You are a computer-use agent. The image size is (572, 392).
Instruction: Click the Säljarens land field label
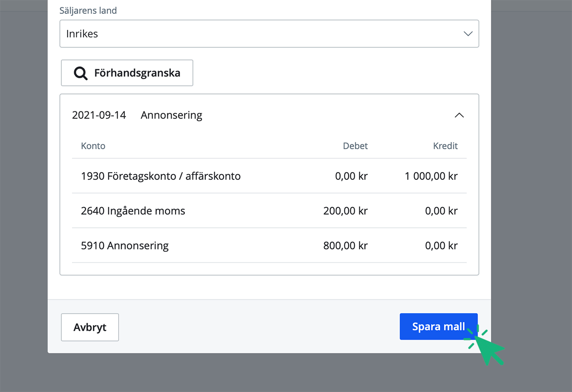[88, 10]
